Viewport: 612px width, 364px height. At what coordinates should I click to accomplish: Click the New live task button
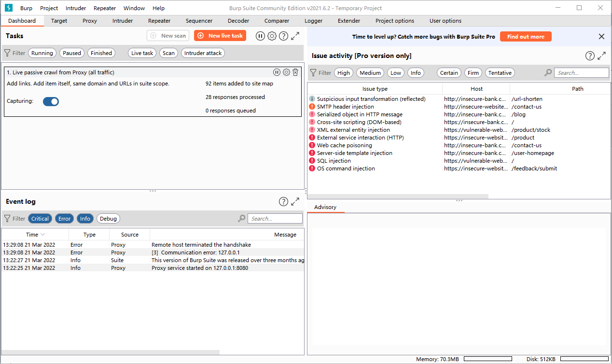(x=220, y=36)
